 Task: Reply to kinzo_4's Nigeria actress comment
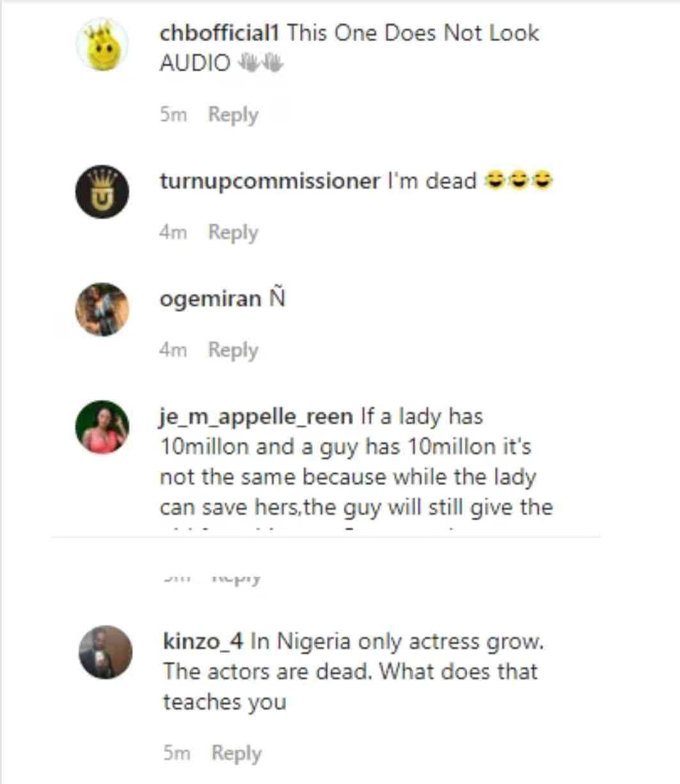tap(237, 754)
